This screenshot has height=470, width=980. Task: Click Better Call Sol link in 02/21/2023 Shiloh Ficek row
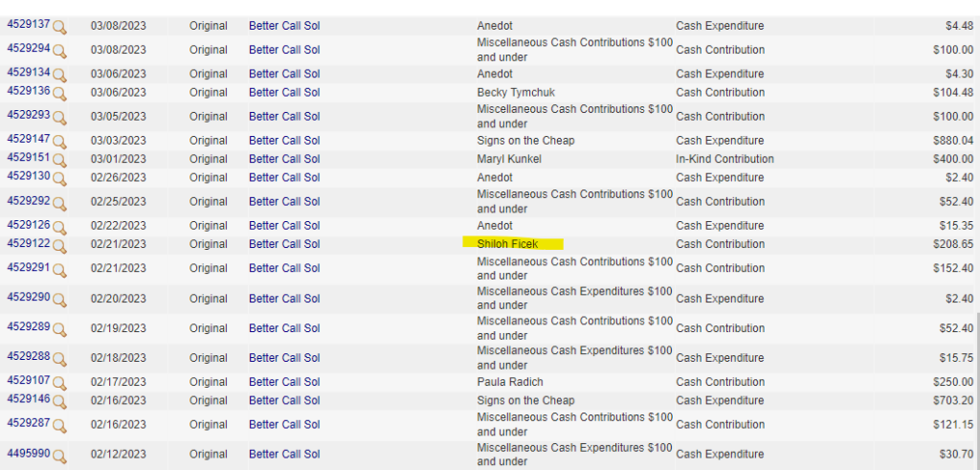pos(284,244)
